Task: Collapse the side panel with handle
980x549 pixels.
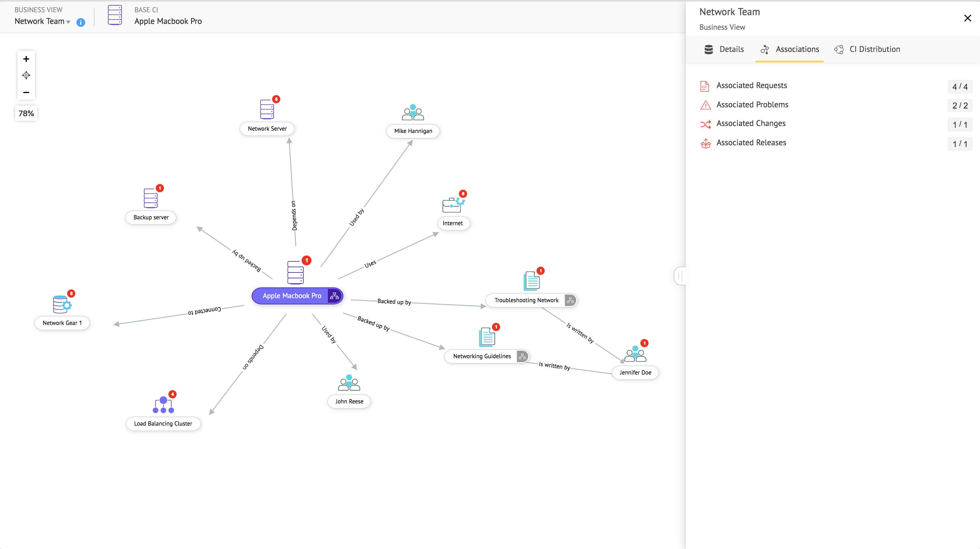Action: 680,276
